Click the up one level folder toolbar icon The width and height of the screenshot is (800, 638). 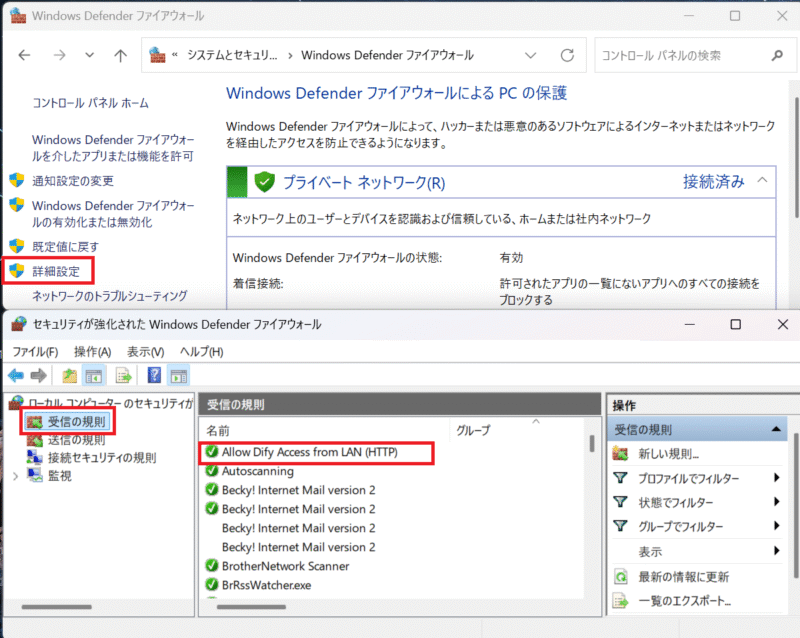pyautogui.click(x=69, y=376)
